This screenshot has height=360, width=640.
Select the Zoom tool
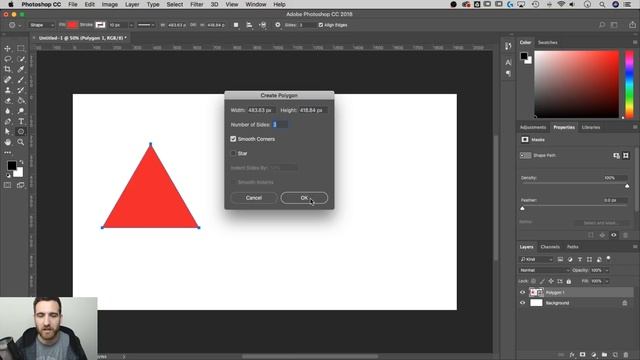pos(21,142)
